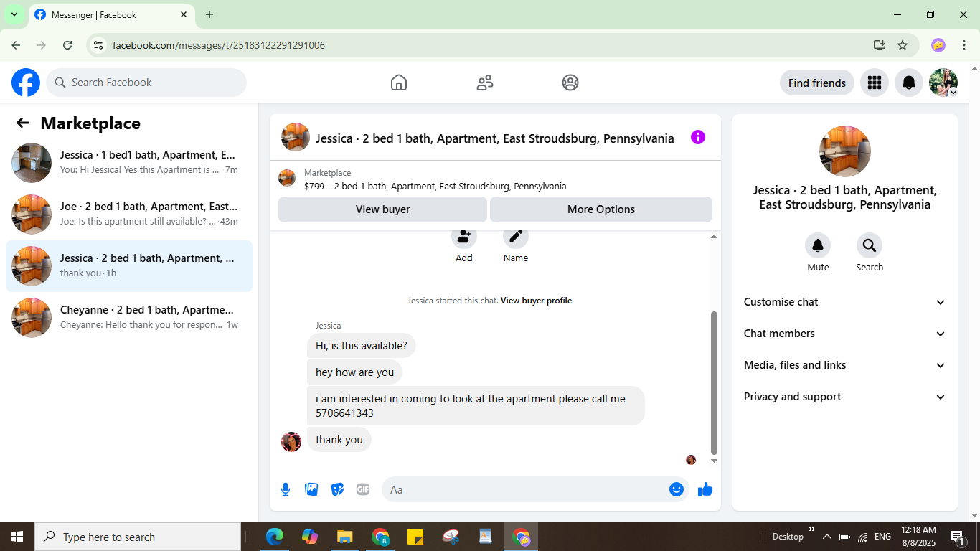Open the notifications bell icon

tap(908, 83)
